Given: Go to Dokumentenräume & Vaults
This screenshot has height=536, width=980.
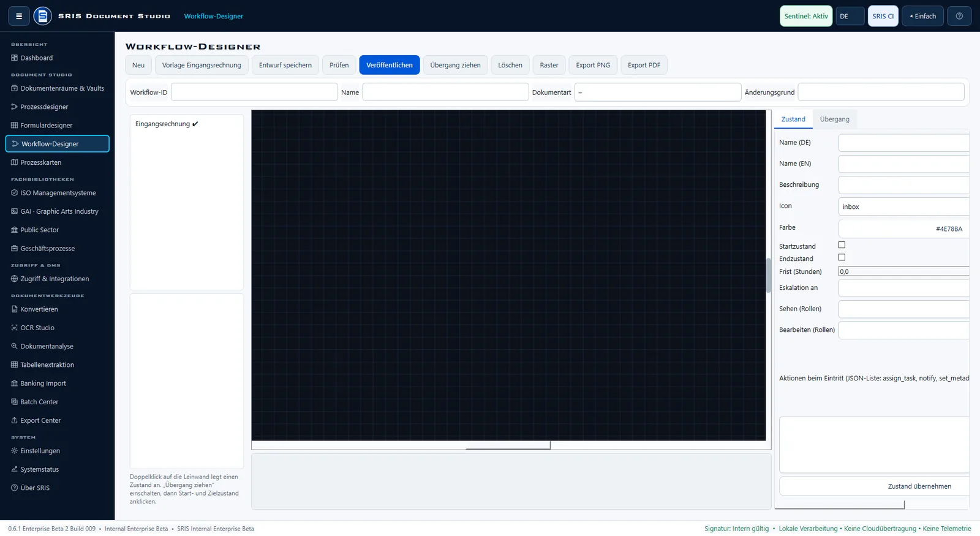Looking at the screenshot, I should point(58,88).
